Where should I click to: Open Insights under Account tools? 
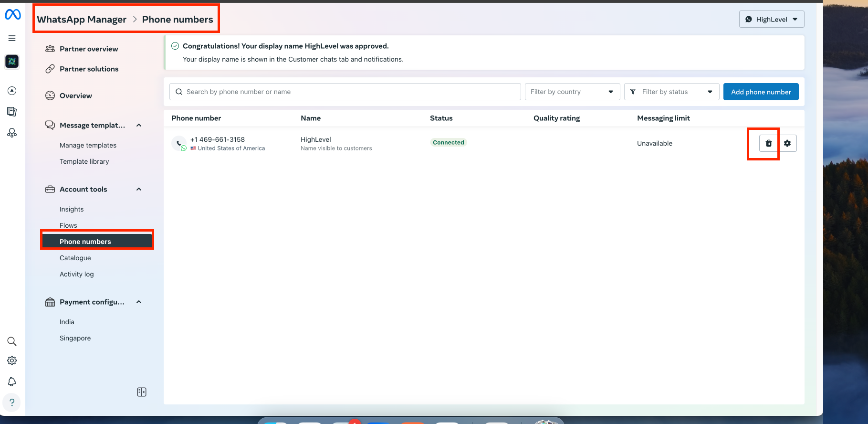click(x=72, y=209)
